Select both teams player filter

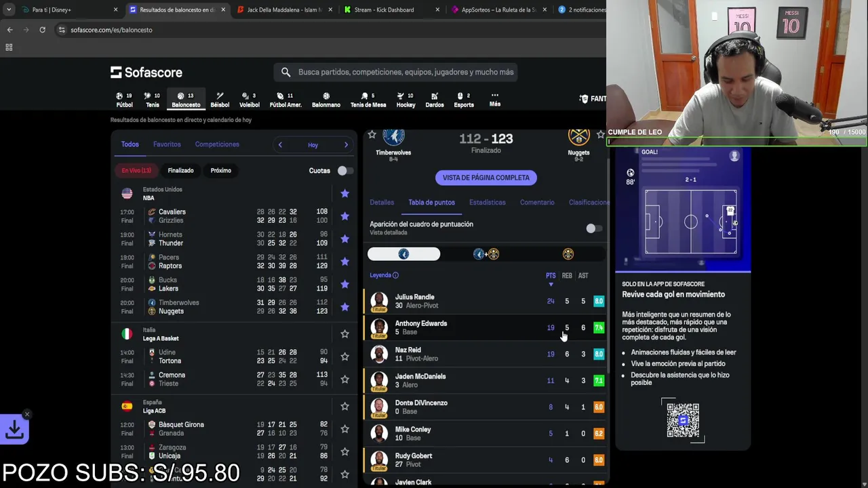(486, 254)
